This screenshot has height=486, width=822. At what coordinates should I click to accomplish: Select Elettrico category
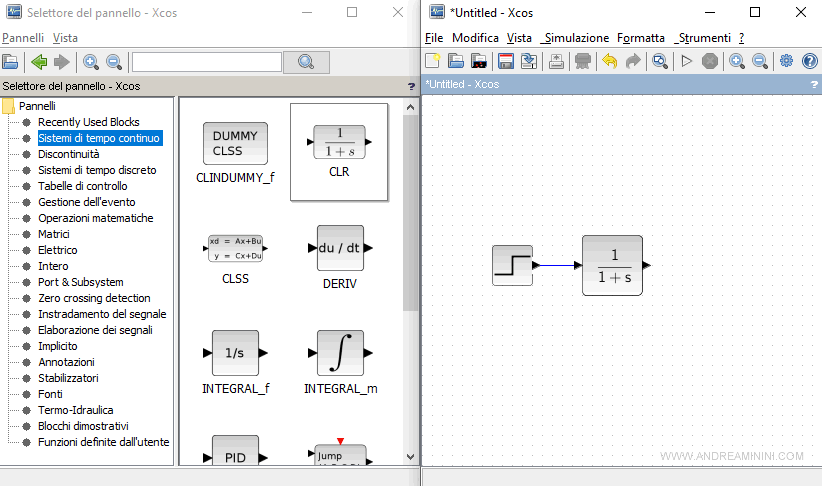click(x=58, y=250)
